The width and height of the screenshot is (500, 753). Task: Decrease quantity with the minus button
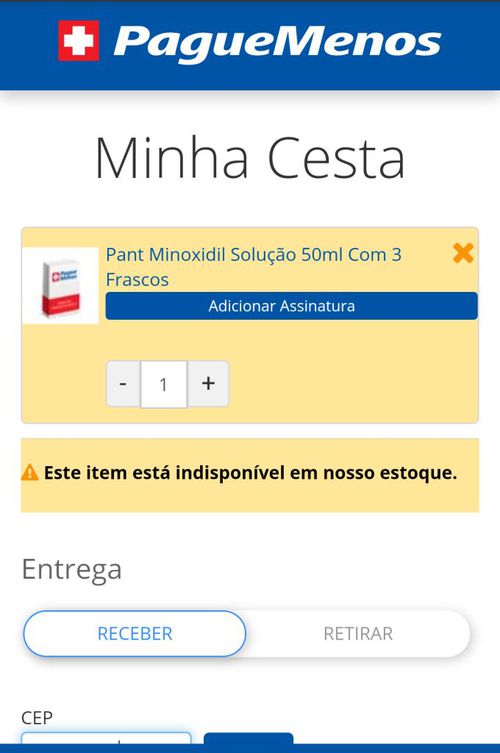tap(123, 384)
